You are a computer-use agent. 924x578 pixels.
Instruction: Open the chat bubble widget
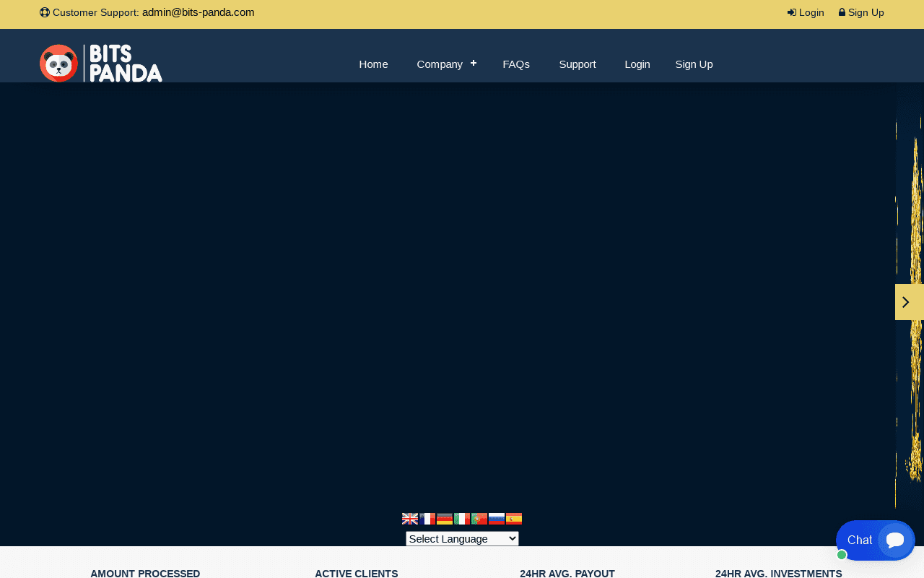[894, 540]
